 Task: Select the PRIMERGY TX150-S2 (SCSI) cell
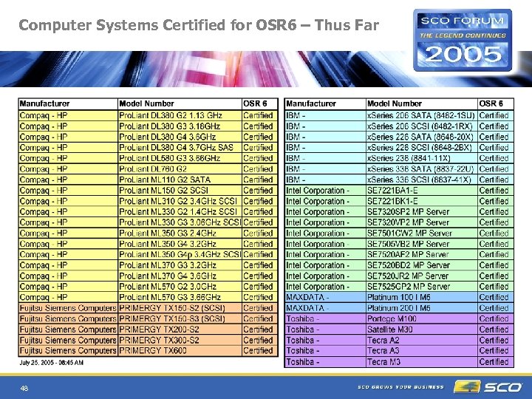point(180,308)
